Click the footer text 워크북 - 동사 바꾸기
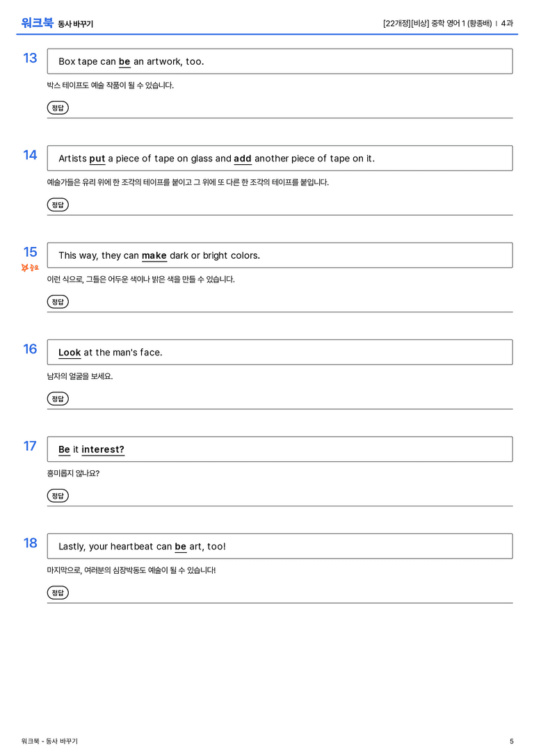 [x=49, y=741]
